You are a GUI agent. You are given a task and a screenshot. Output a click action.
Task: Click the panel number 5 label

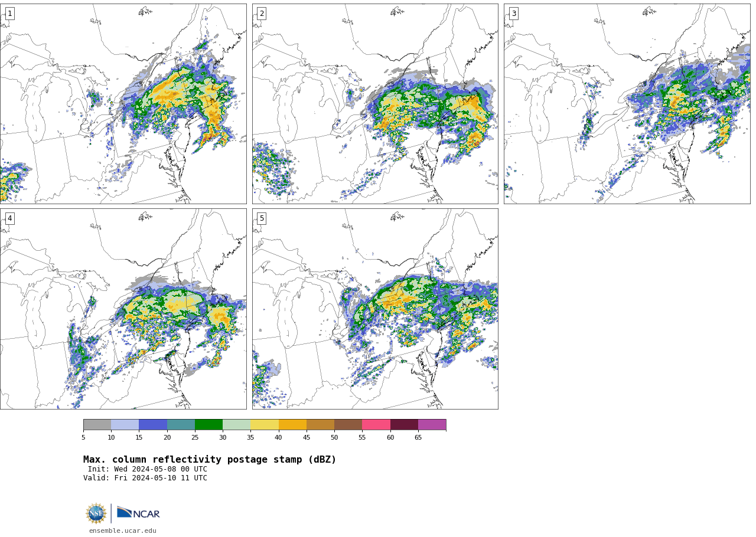tap(262, 218)
